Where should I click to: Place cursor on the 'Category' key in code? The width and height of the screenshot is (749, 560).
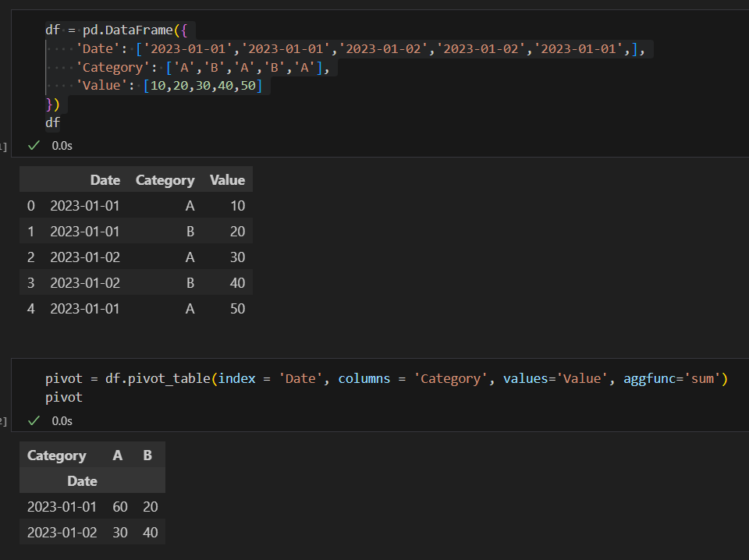pos(112,67)
